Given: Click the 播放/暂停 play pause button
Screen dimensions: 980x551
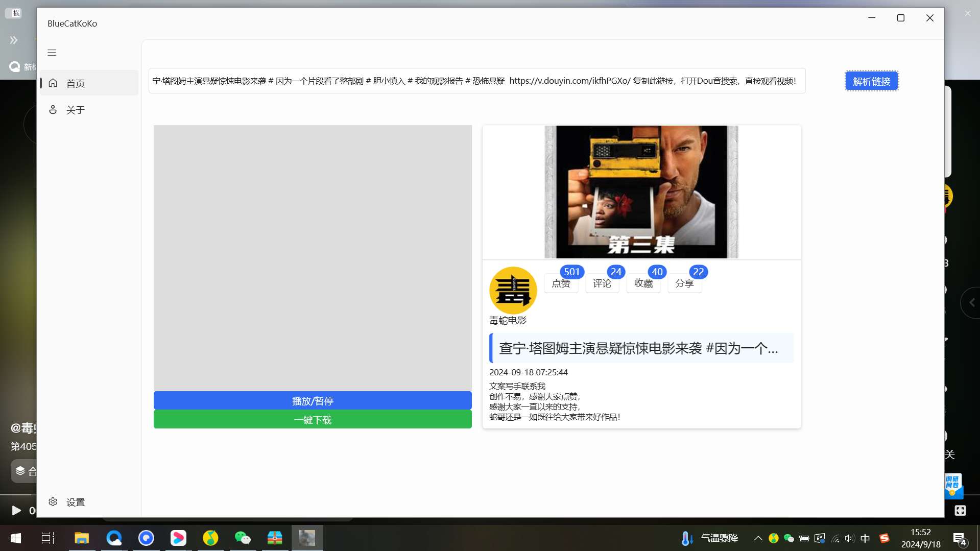Looking at the screenshot, I should 313,401.
